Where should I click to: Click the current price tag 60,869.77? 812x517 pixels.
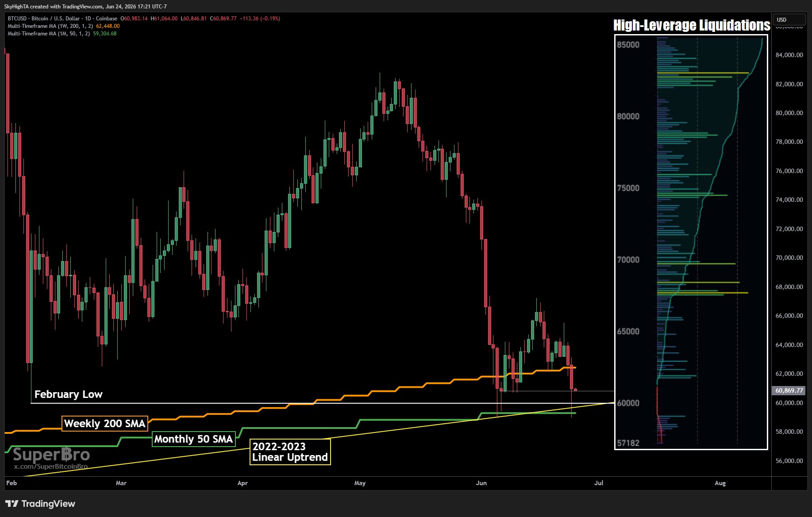[789, 390]
